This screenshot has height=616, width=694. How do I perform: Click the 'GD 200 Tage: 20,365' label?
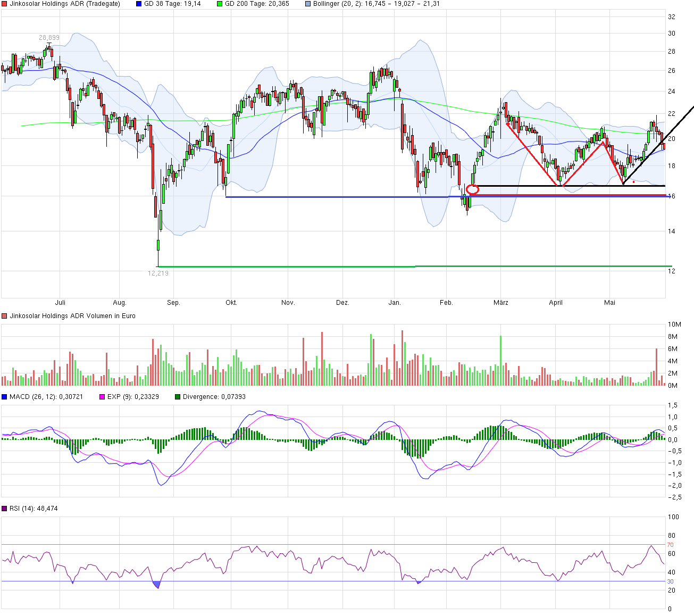[x=257, y=4]
